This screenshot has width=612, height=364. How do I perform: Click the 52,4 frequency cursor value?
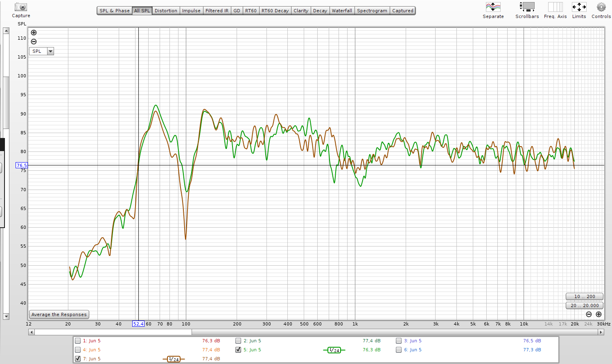click(x=138, y=324)
